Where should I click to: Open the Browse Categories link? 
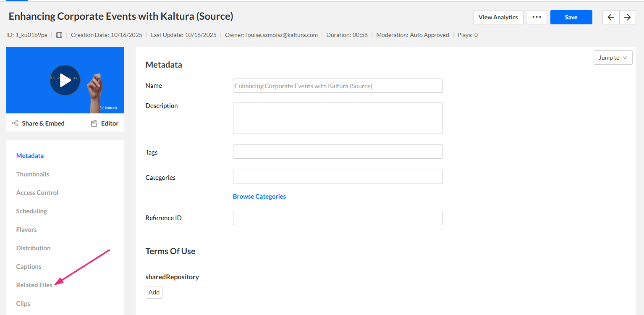tap(259, 196)
